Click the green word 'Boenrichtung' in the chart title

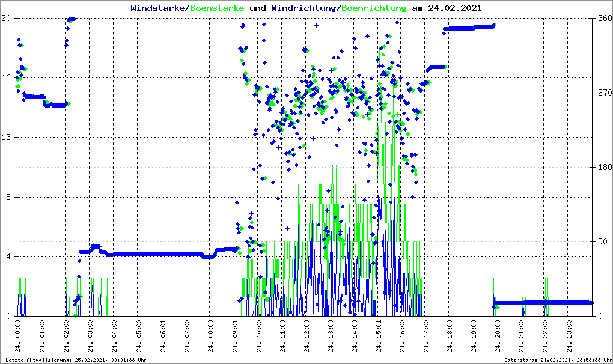pos(374,8)
